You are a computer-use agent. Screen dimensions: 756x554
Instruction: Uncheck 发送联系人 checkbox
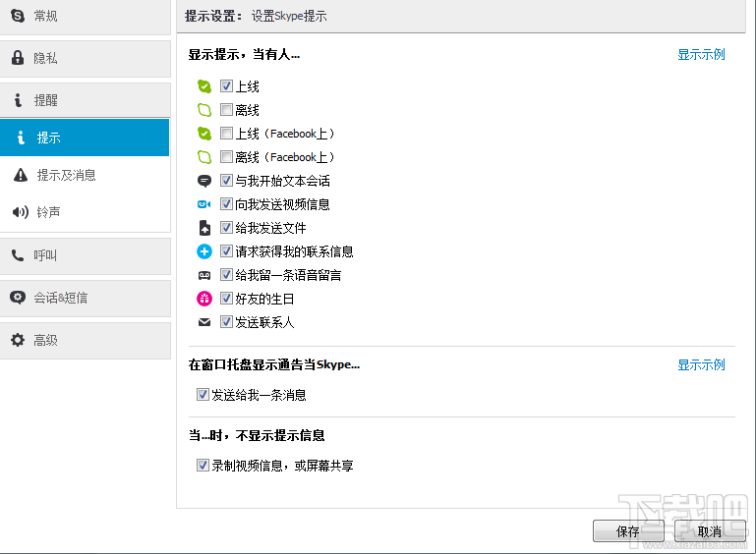226,322
